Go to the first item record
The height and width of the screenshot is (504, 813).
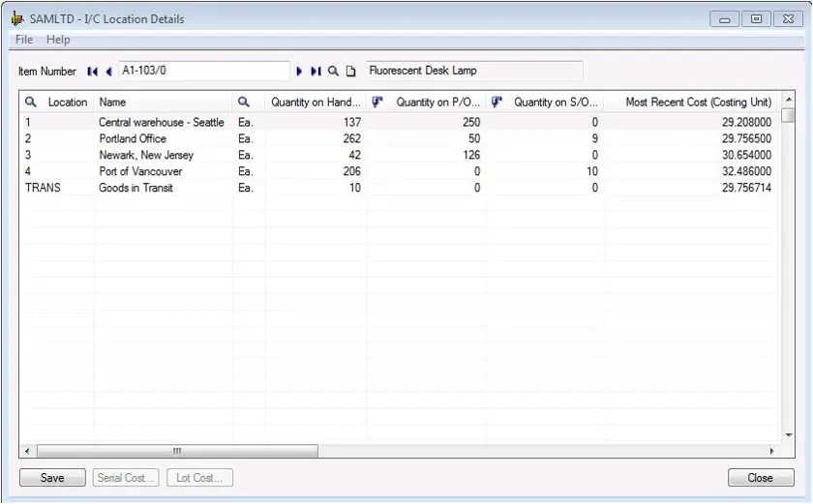click(92, 71)
